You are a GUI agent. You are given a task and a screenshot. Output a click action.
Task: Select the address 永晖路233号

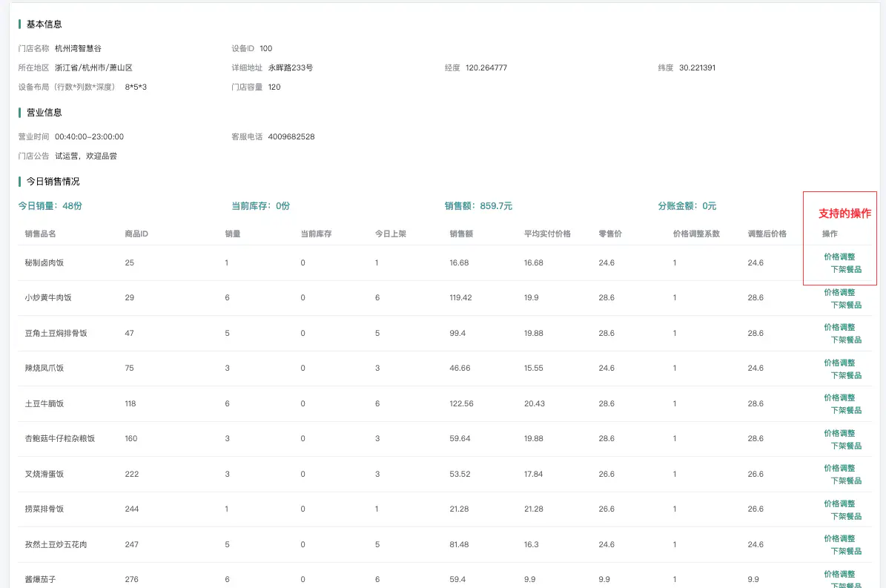point(291,67)
